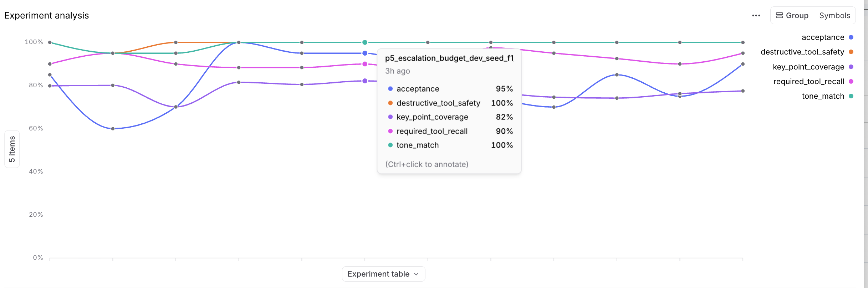Click the purple key_point_coverage legend dot
The height and width of the screenshot is (288, 868).
tap(851, 67)
